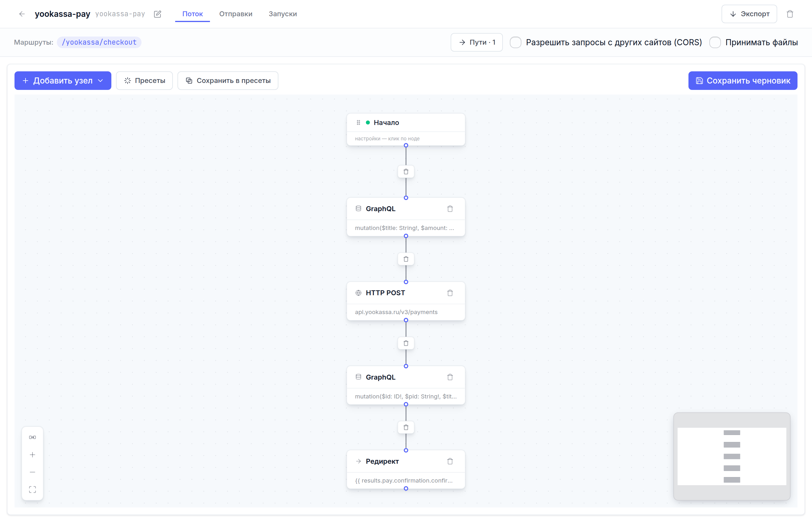812x522 pixels.
Task: Fit the flow to view with fullscreen icon
Action: 32,490
